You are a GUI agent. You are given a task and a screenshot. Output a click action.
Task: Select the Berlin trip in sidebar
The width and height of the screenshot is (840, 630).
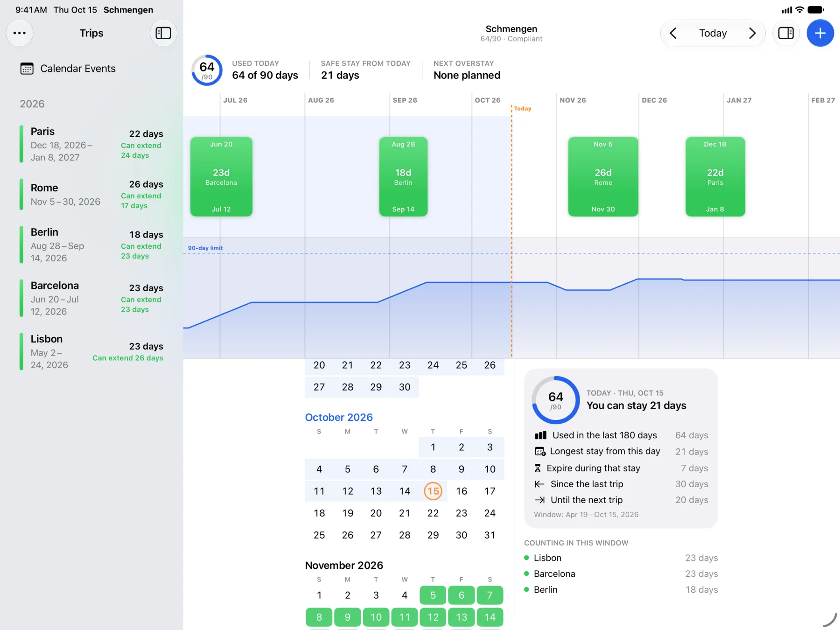coord(91,245)
